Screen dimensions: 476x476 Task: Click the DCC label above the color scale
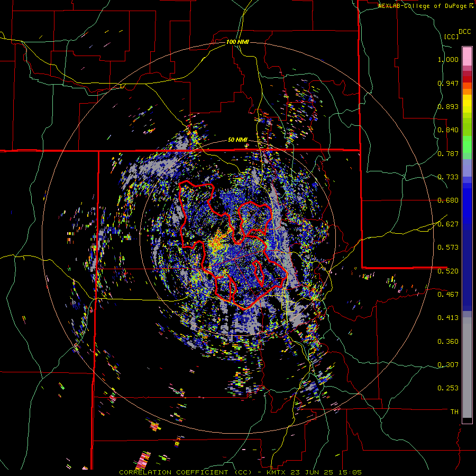tap(464, 32)
